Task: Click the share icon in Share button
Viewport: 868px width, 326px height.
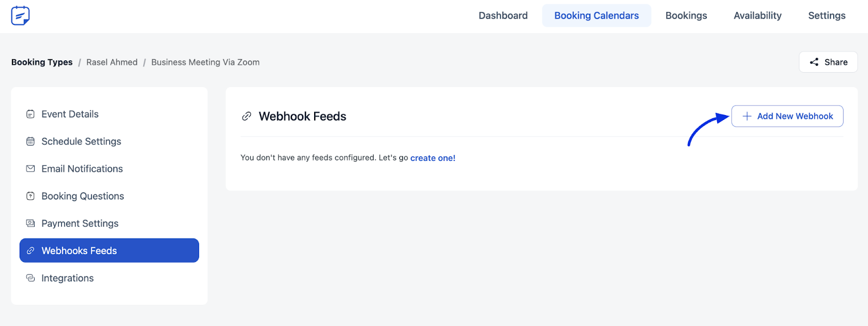Action: (x=814, y=62)
